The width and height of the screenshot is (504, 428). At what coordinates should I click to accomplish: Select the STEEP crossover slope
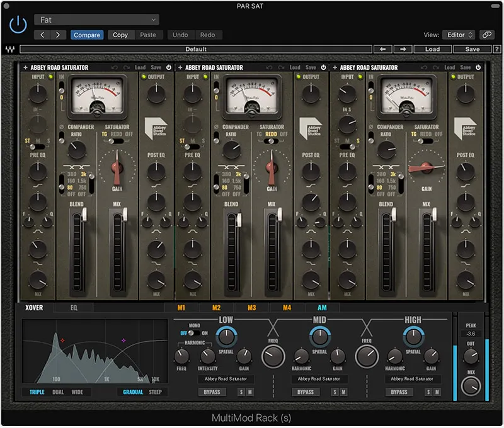click(155, 392)
